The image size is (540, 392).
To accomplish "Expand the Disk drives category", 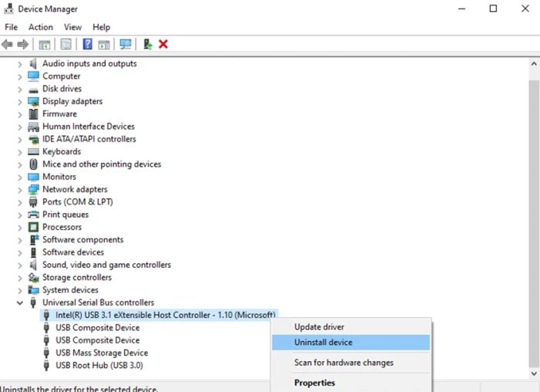I will 20,90.
